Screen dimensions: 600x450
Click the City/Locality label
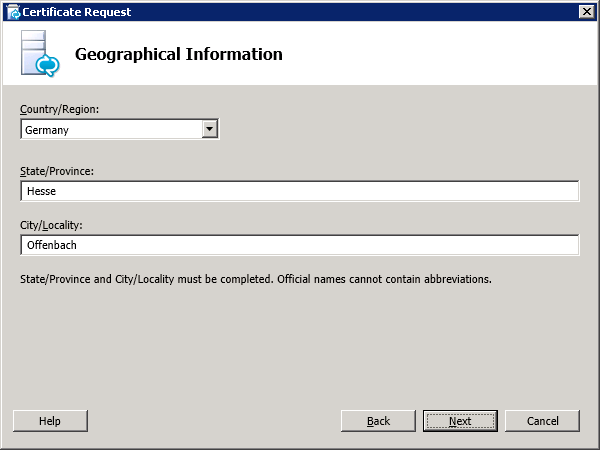coord(51,225)
